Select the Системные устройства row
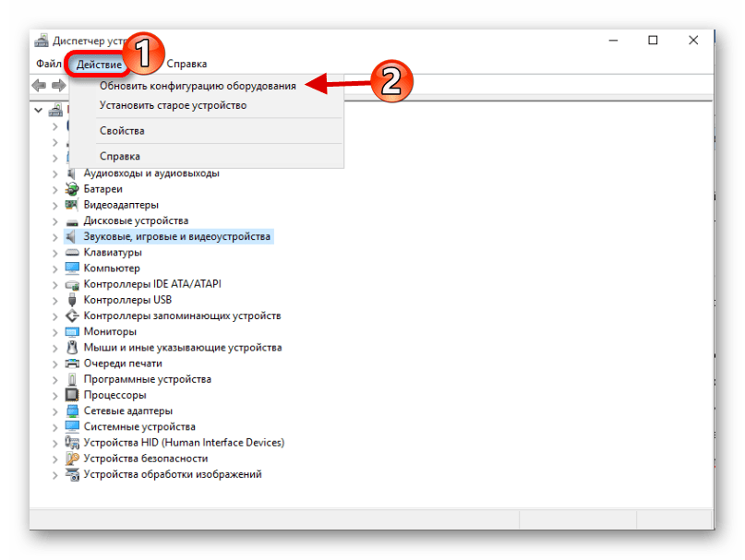Screen dimensions: 745x560 pyautogui.click(x=139, y=426)
